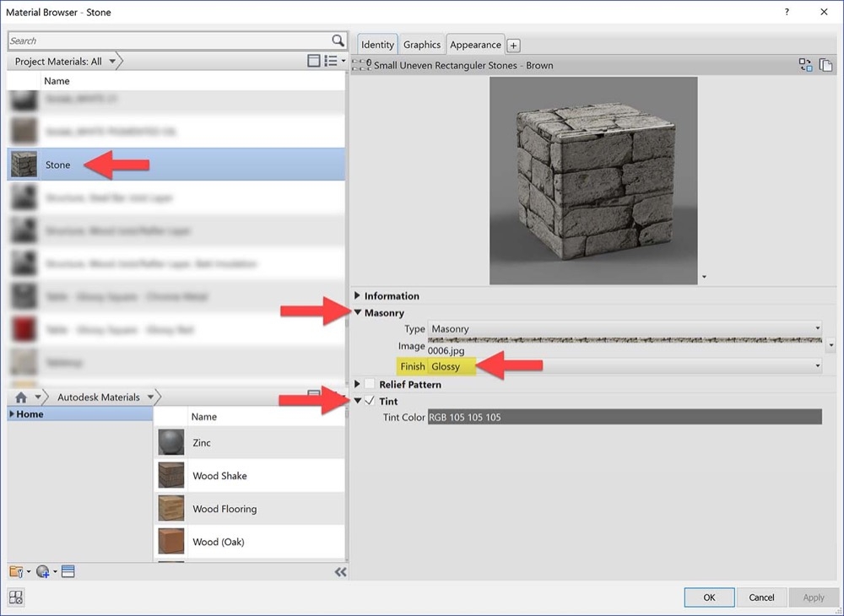The height and width of the screenshot is (616, 844).
Task: Click the Tint Color swatch
Action: [x=623, y=417]
